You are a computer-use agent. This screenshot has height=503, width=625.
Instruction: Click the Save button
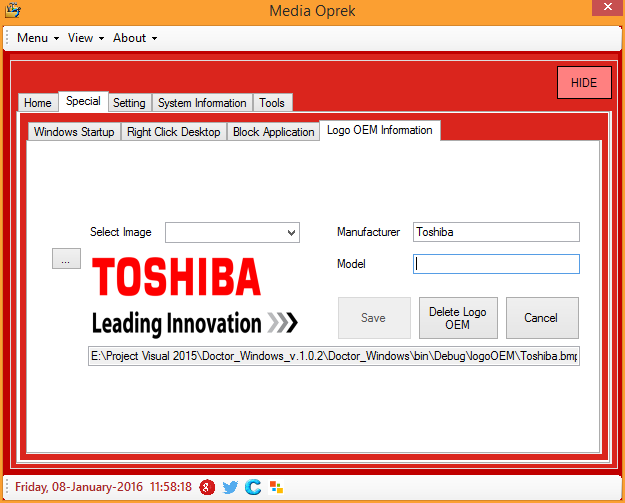coord(374,318)
